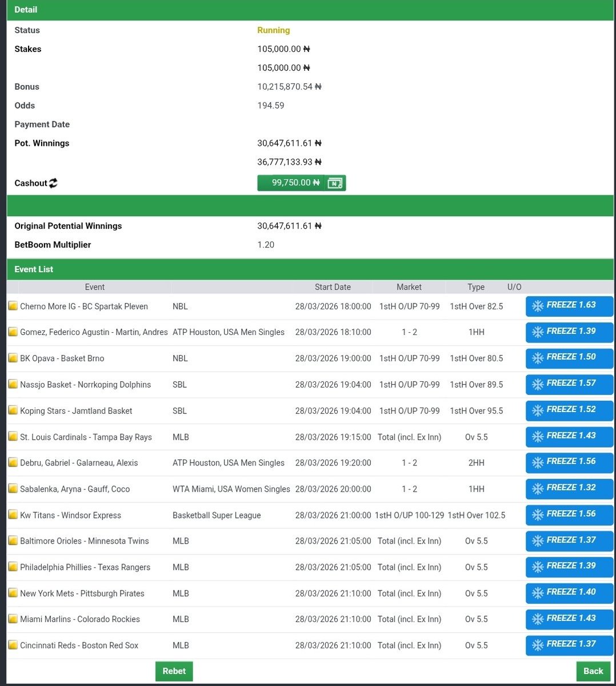This screenshot has width=616, height=686.
Task: Click yellow status icon for St. Louis Cardinals
Action: [x=13, y=437]
